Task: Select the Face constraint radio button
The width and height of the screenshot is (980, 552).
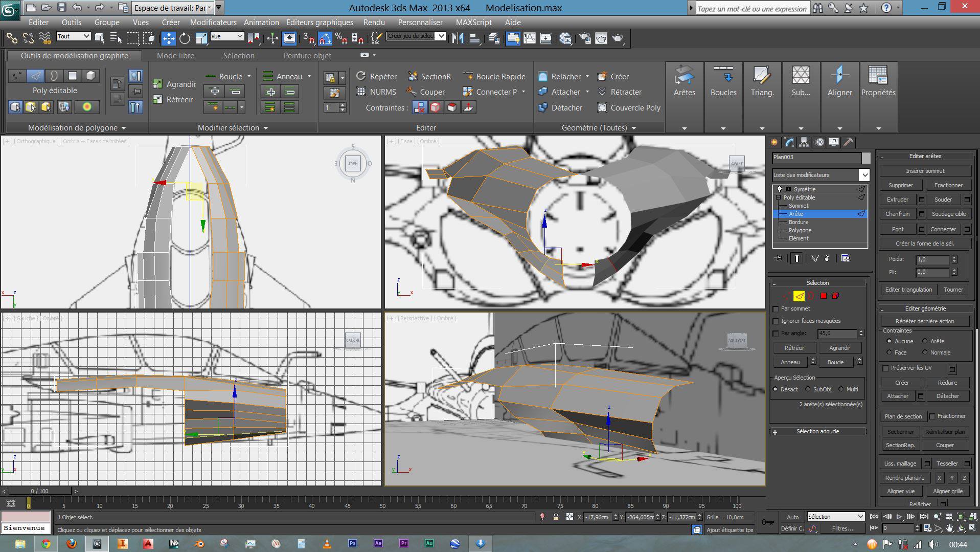Action: pyautogui.click(x=890, y=352)
